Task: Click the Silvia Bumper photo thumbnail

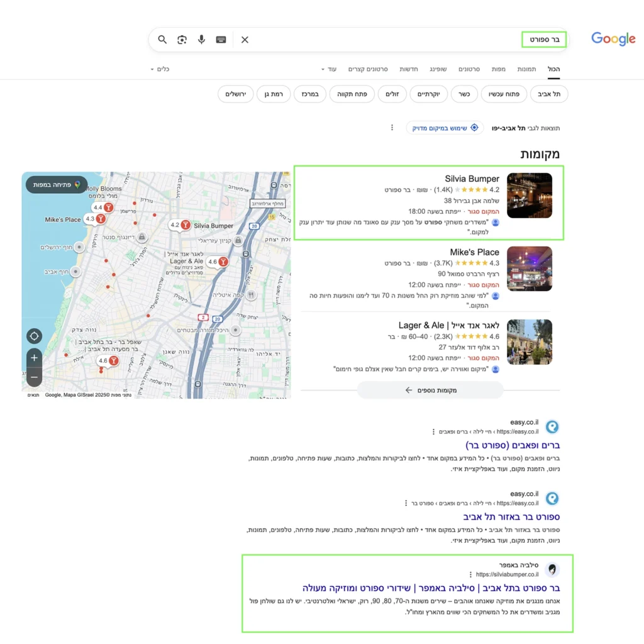Action: click(530, 196)
